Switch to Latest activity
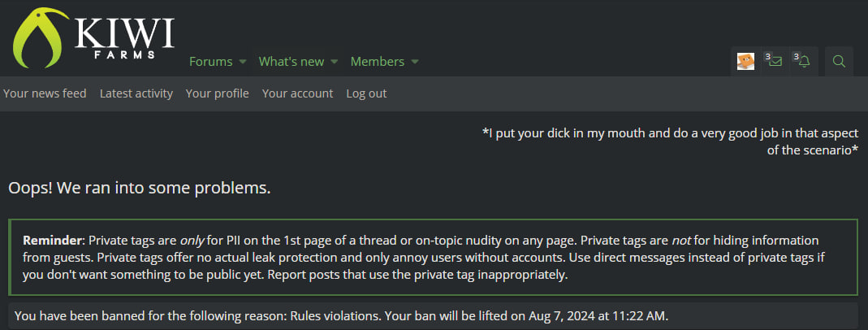 (136, 93)
